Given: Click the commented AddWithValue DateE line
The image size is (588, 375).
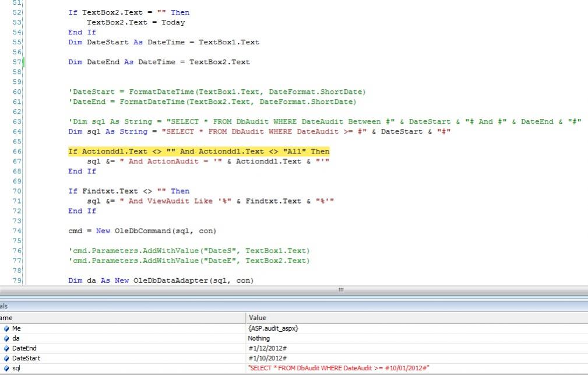Looking at the screenshot, I should pos(189,261).
